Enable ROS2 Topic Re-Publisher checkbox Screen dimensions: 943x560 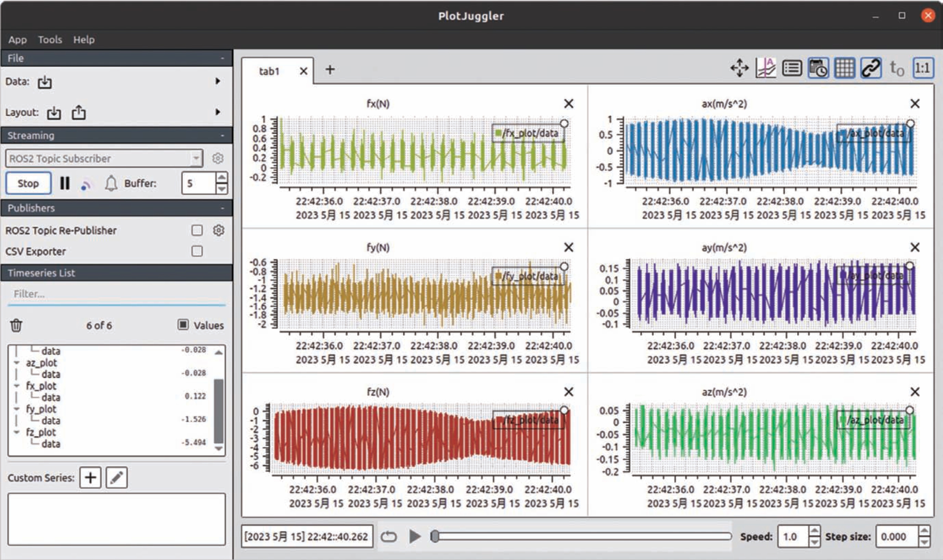(197, 230)
